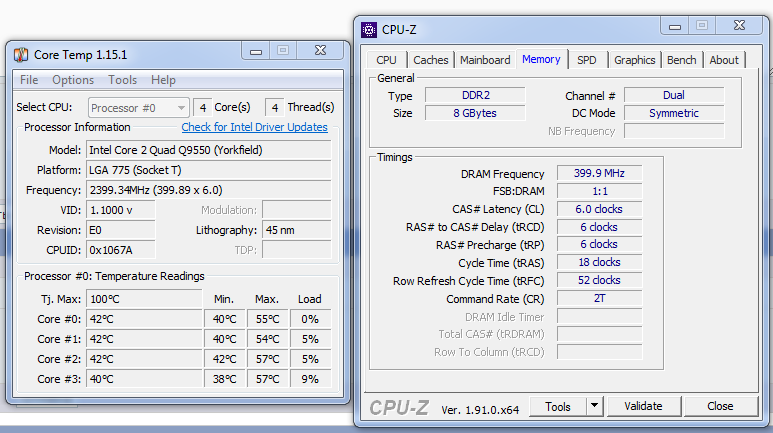Open the Tools menu in Core Temp
This screenshot has height=433, width=773.
122,80
